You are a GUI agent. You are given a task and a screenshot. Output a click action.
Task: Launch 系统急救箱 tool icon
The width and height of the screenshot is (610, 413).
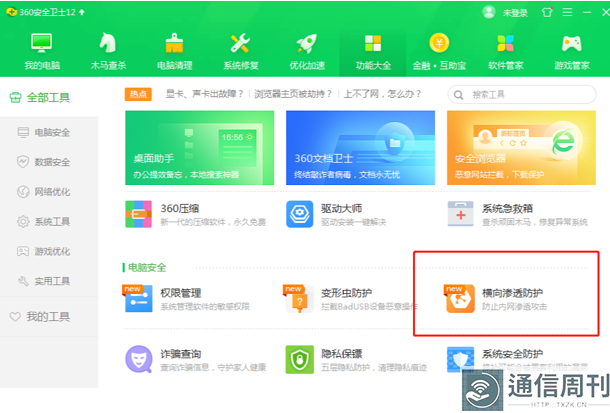461,214
